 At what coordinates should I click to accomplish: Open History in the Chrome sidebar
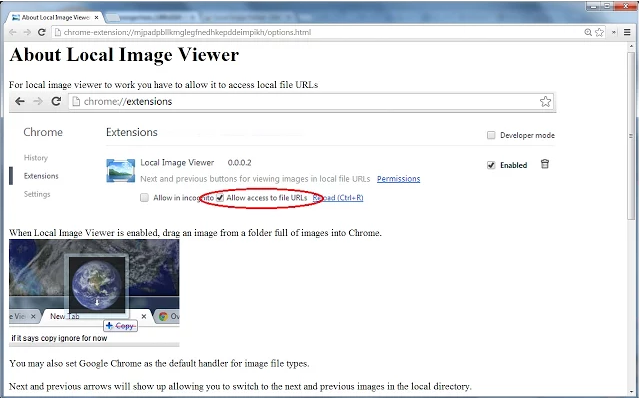click(x=36, y=158)
